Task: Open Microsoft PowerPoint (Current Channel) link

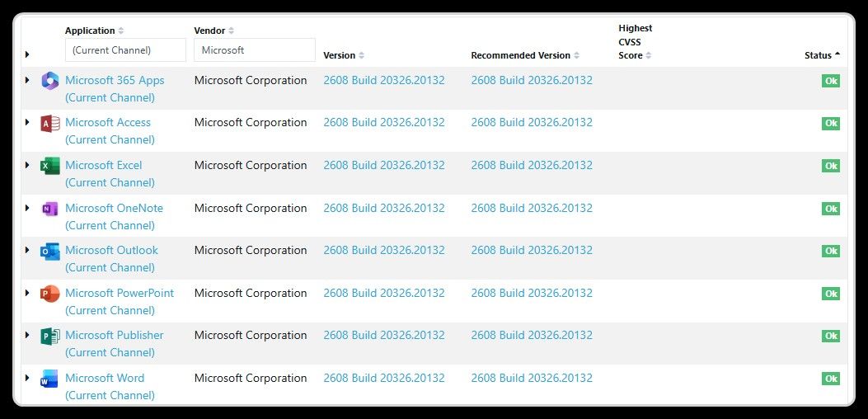Action: (x=120, y=301)
